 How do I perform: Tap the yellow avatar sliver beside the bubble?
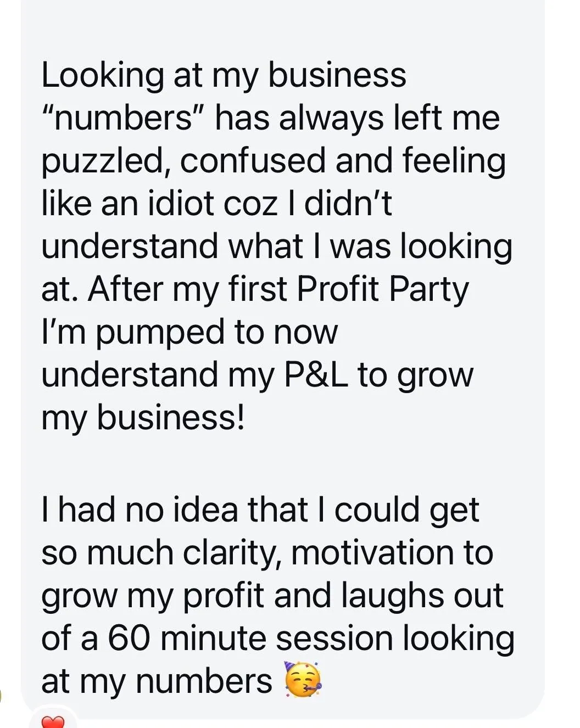pyautogui.click(x=1, y=696)
